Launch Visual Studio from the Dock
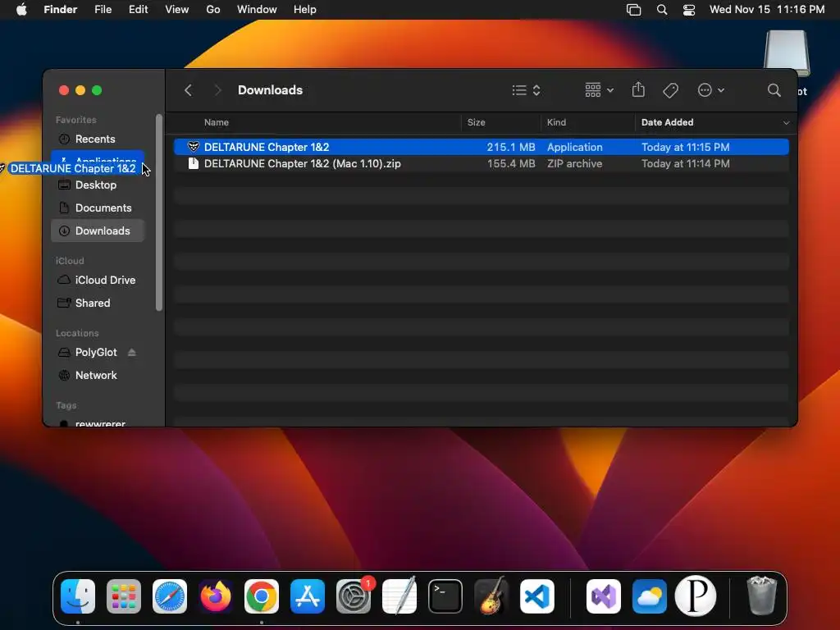Screen dimensions: 840x630 604,596
